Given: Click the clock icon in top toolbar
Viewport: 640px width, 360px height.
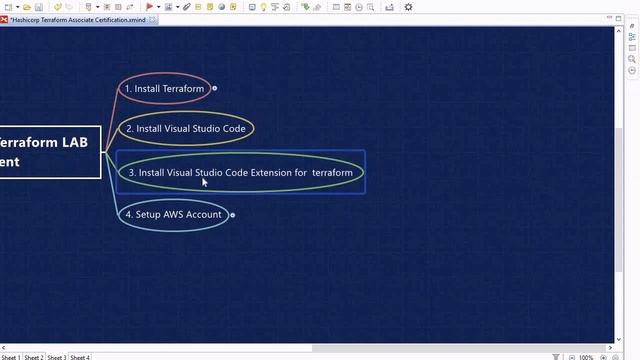Looking at the screenshot, I should [x=359, y=7].
